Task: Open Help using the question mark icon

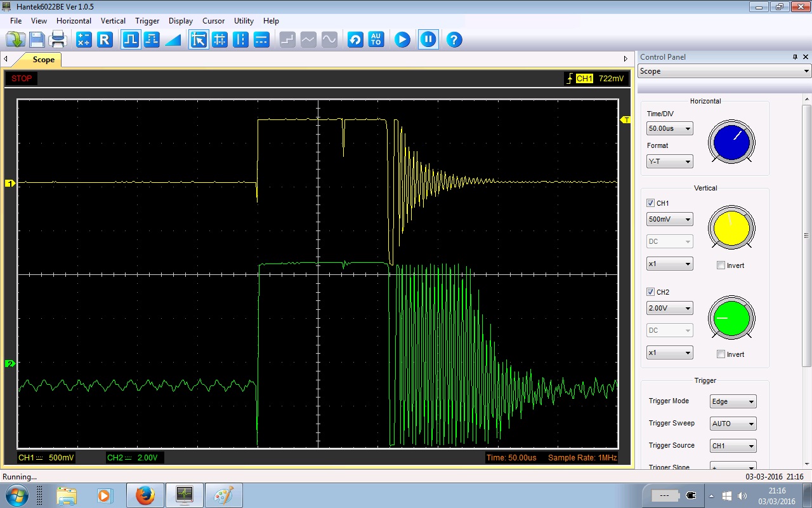Action: point(454,40)
